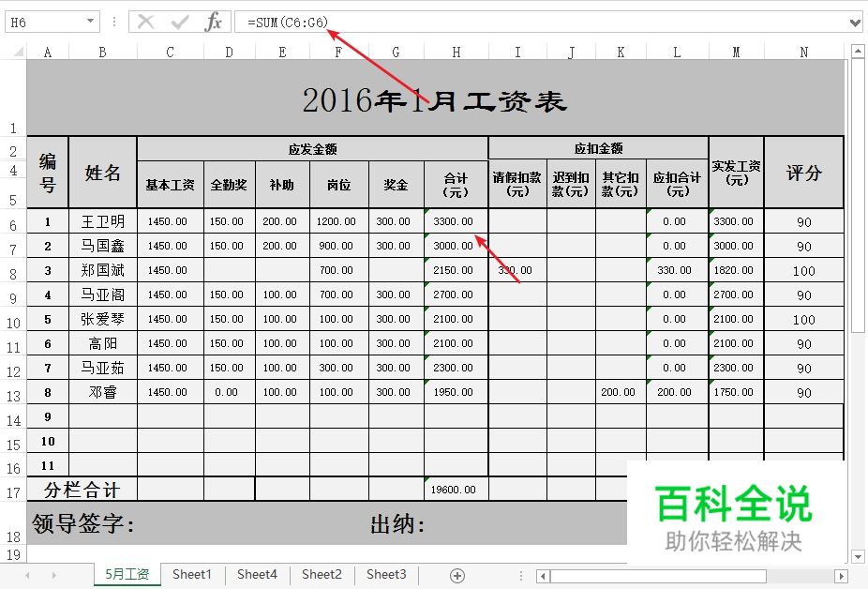Click horizontal scrollbar right arrow
This screenshot has width=868, height=589.
[842, 576]
